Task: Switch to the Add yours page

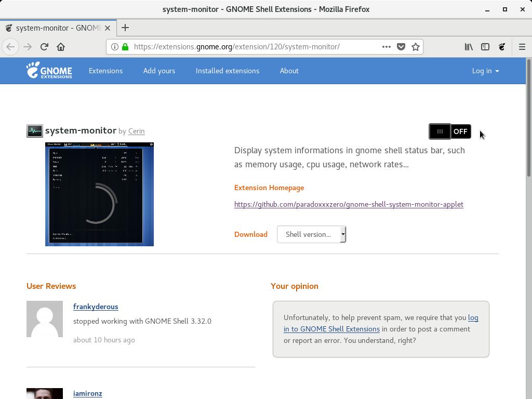Action: (x=159, y=71)
